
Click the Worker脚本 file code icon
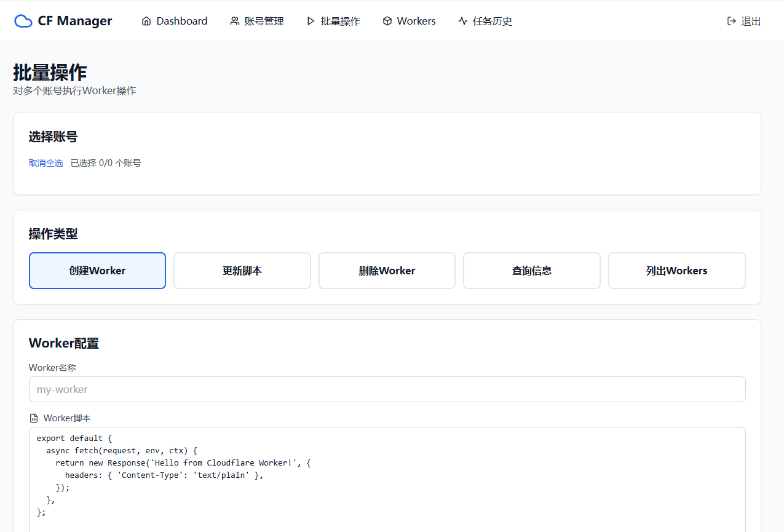click(x=34, y=418)
